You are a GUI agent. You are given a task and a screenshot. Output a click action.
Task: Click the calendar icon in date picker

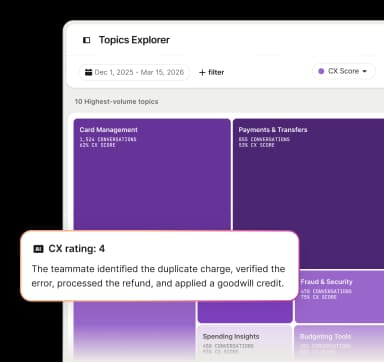(x=88, y=72)
